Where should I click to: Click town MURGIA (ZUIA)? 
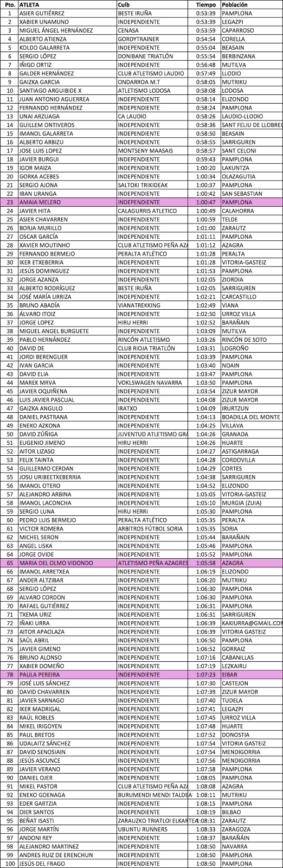point(242,503)
